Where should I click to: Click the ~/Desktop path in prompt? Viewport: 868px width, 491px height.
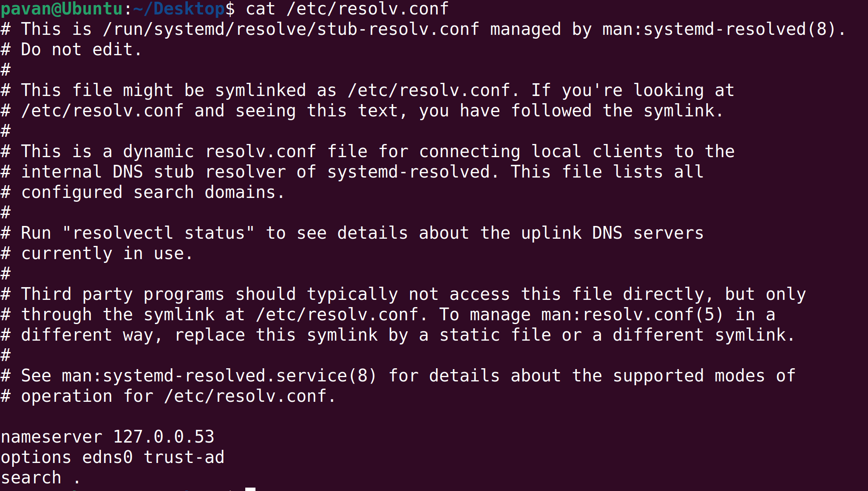click(179, 8)
